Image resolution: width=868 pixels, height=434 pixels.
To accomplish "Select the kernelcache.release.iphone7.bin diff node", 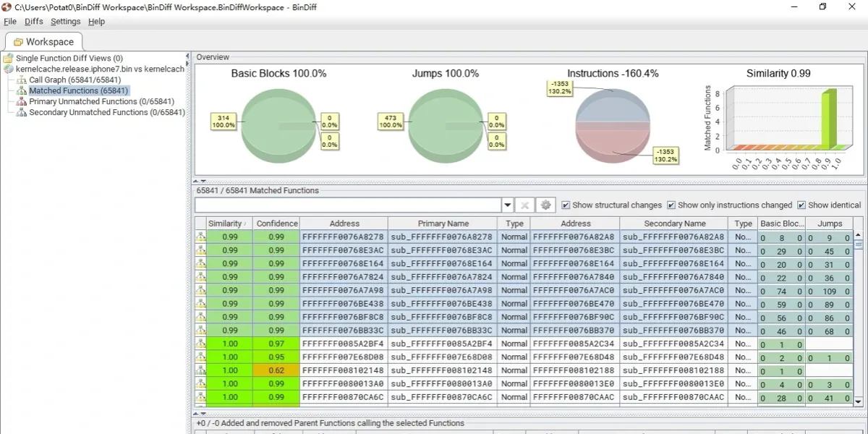I will click(x=100, y=69).
